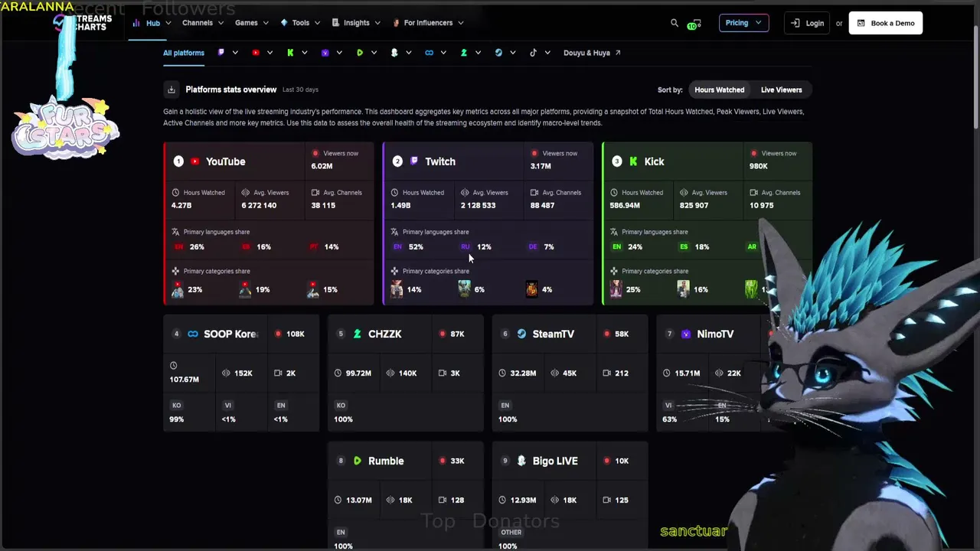Open the Rumble platform title
980x551 pixels.
tap(386, 461)
